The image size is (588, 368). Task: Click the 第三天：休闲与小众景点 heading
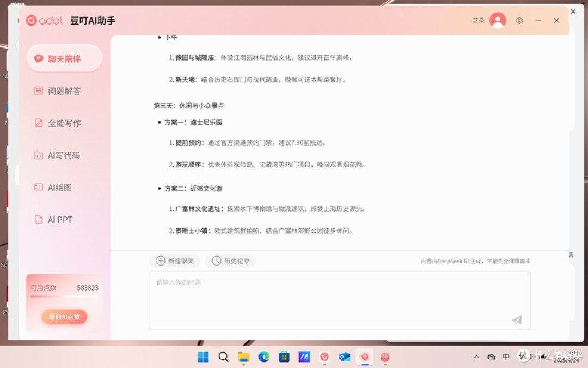188,106
